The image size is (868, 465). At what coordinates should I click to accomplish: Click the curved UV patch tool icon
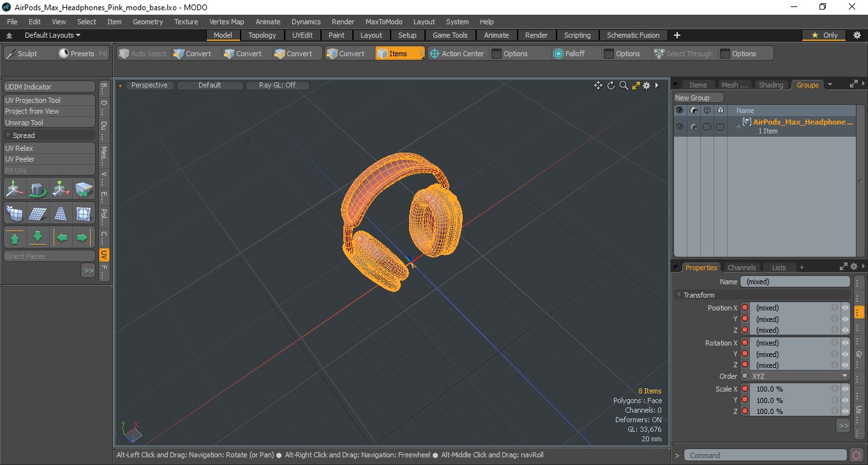coord(15,213)
